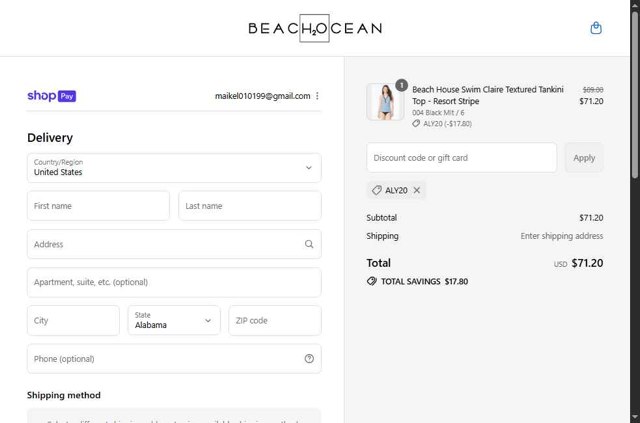Viewport: 640px width, 423px height.
Task: Click the City input field
Action: click(x=73, y=321)
